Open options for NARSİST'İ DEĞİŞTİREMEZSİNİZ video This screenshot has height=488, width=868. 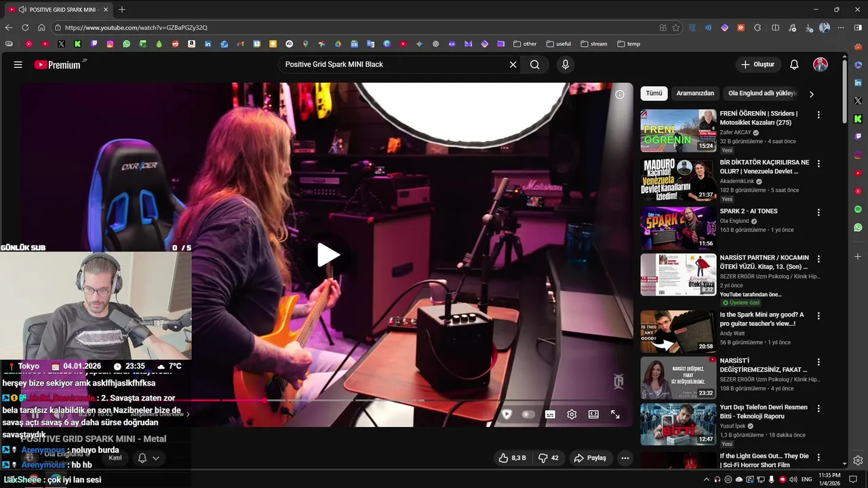818,363
